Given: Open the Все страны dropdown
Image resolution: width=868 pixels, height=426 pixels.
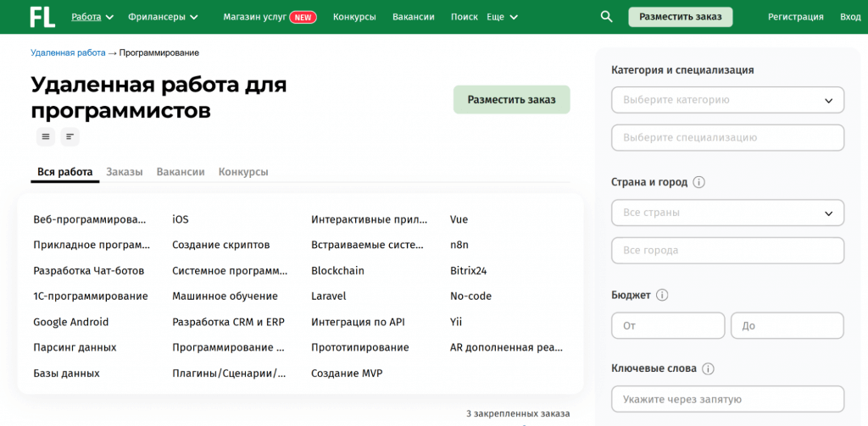Looking at the screenshot, I should pos(727,213).
